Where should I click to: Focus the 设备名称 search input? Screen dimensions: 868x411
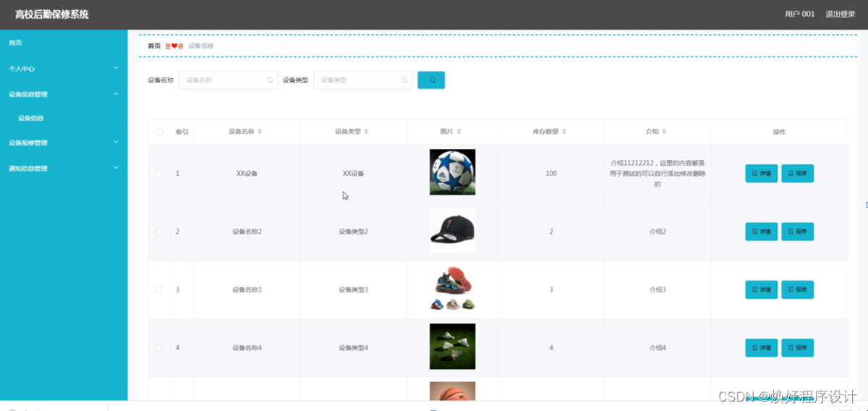(229, 80)
